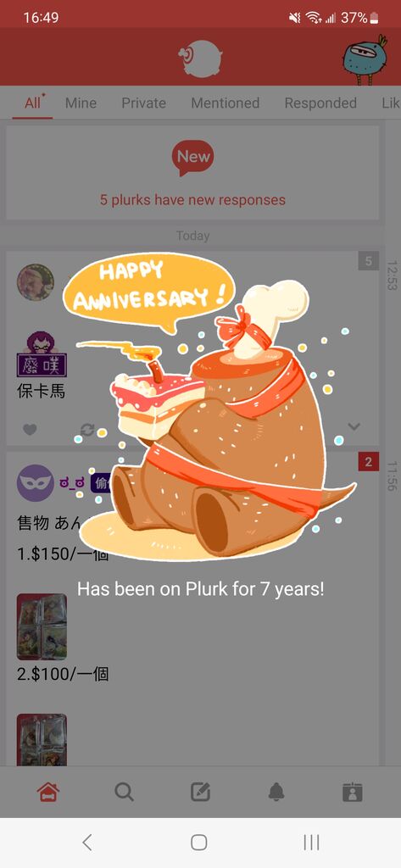The height and width of the screenshot is (868, 401).
Task: Tap the red New bubble button
Action: [x=192, y=157]
